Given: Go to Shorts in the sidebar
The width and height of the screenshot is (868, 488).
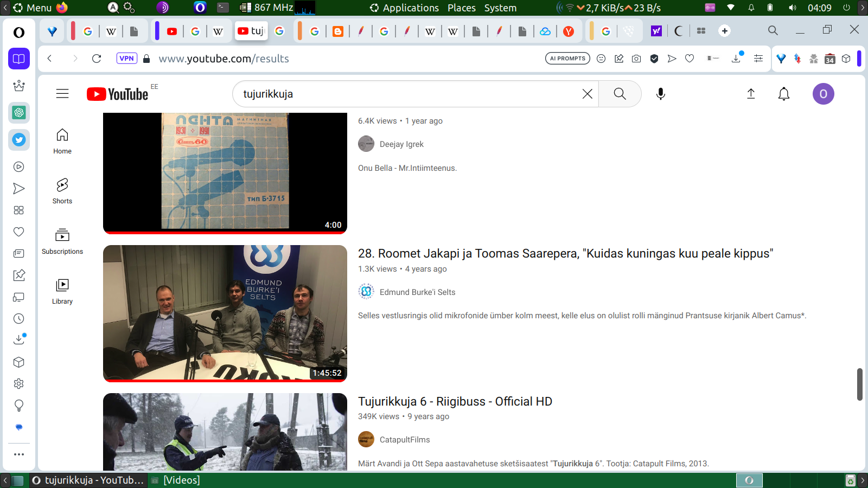Looking at the screenshot, I should click(62, 191).
